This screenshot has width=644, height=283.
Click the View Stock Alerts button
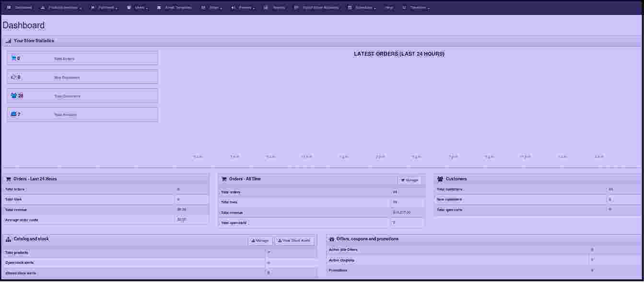[x=294, y=241]
